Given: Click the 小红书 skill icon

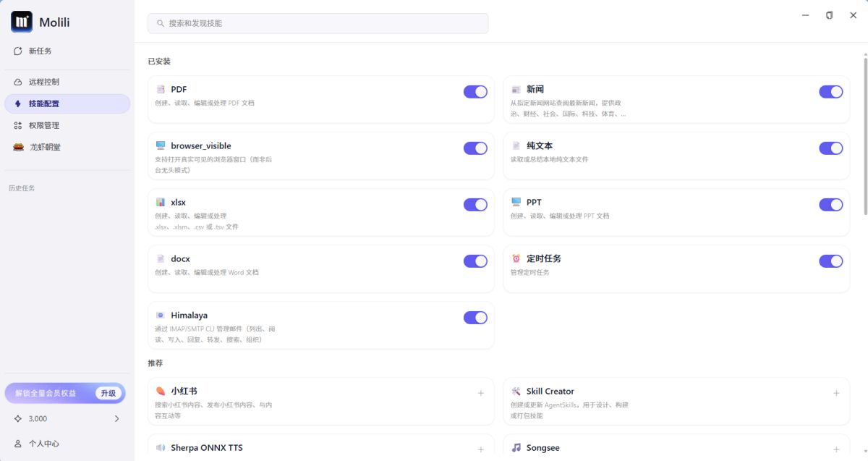Looking at the screenshot, I should pyautogui.click(x=161, y=392).
